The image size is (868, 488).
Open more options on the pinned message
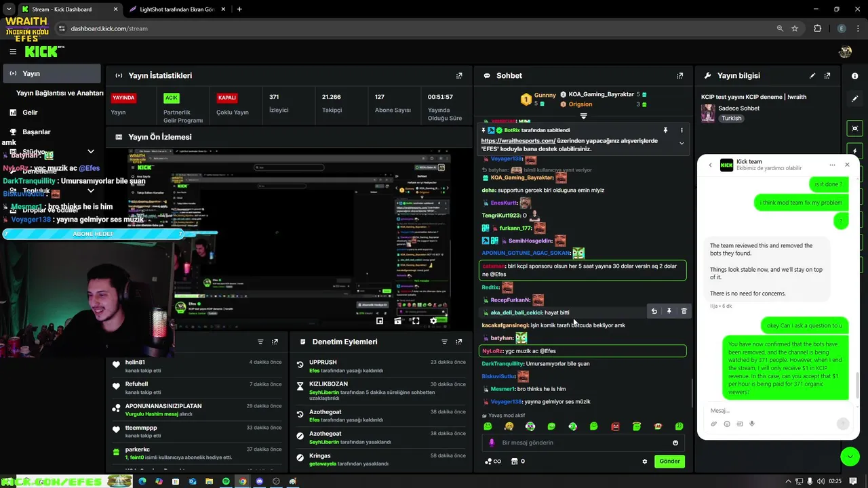(x=682, y=130)
